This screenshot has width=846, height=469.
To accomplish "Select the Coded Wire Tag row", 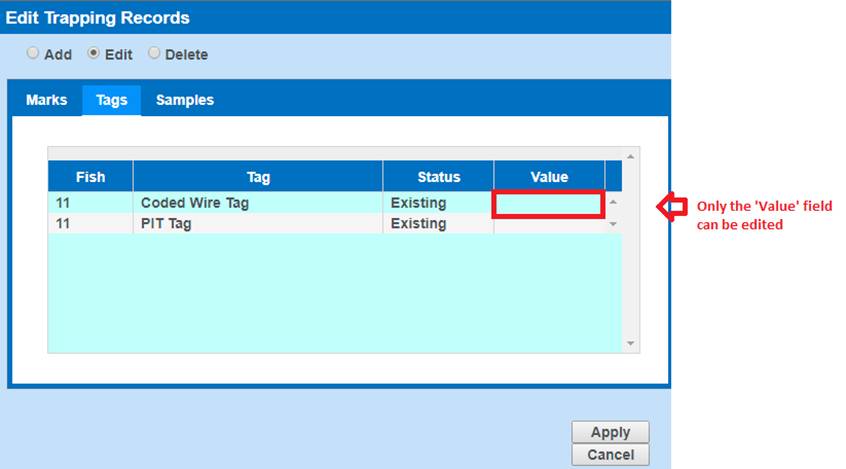I will 195,203.
